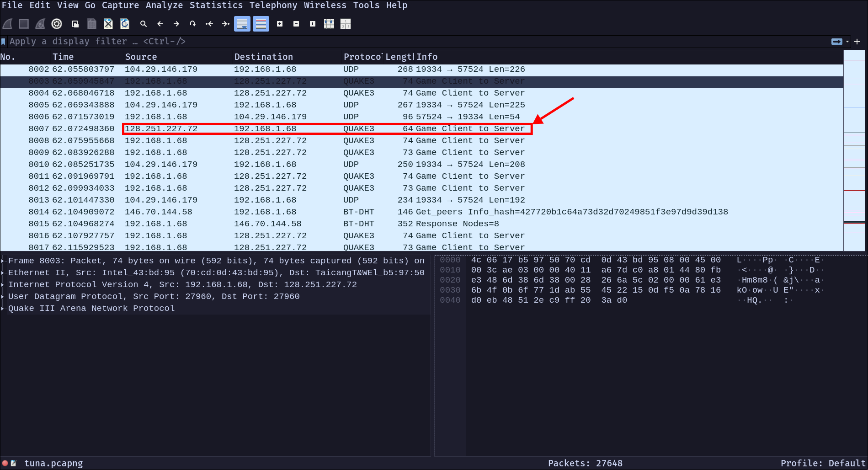Click the go to specified packet icon
The image size is (868, 470).
pos(193,24)
